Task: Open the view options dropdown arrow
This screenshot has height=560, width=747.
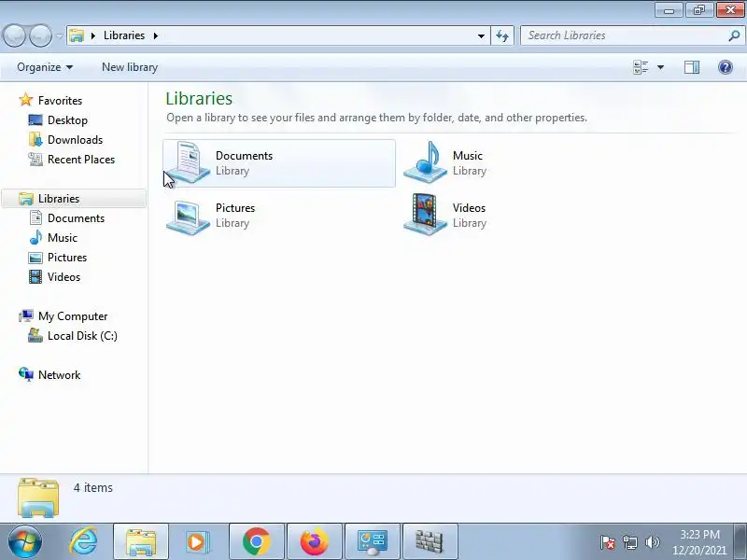Action: [x=661, y=67]
